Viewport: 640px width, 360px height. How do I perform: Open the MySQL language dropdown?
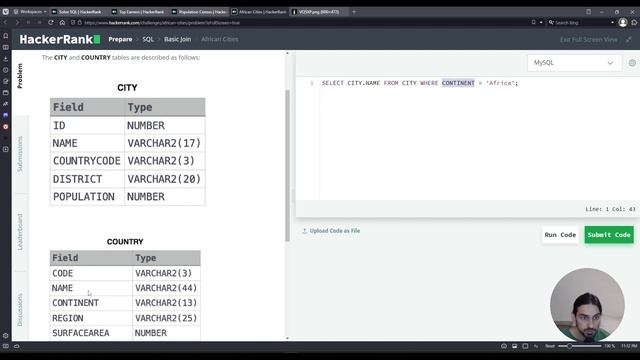[575, 63]
